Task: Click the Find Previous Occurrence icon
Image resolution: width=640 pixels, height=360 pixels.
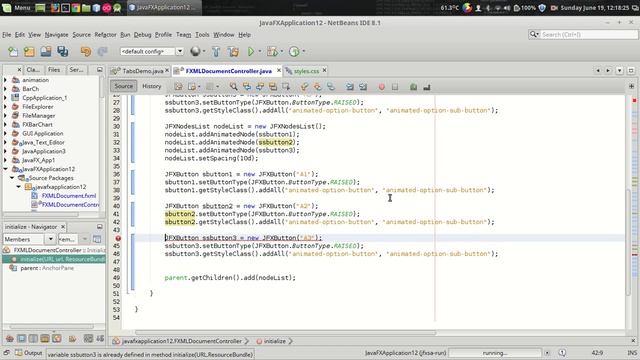Action: click(247, 87)
